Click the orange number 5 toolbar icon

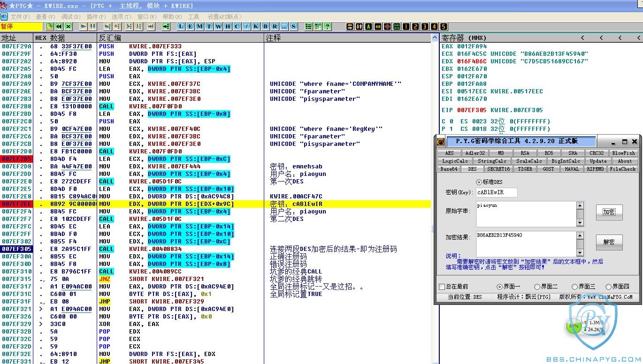click(x=444, y=27)
